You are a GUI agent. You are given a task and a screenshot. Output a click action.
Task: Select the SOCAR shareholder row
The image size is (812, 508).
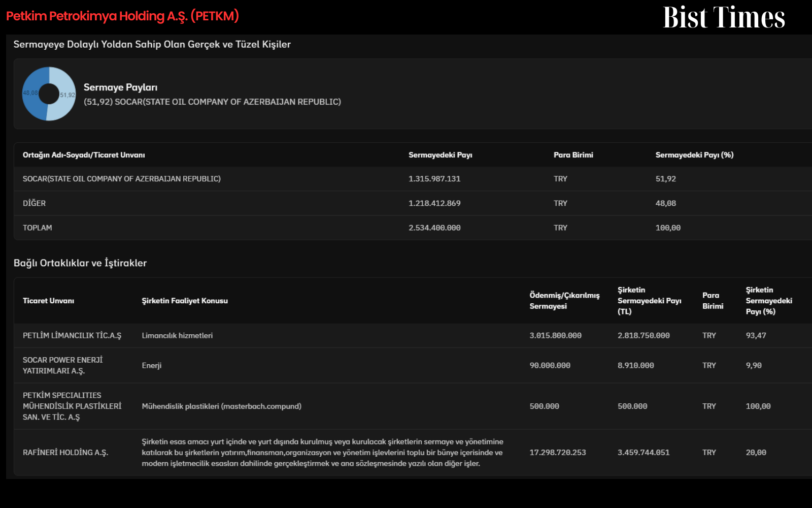pos(413,179)
